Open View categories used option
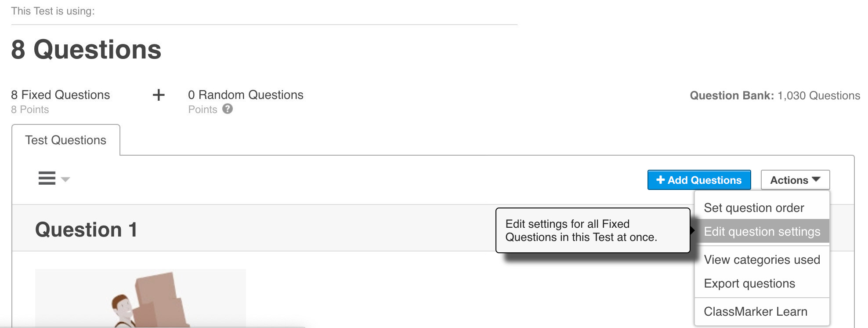Viewport: 868px width, 328px height. coord(762,260)
